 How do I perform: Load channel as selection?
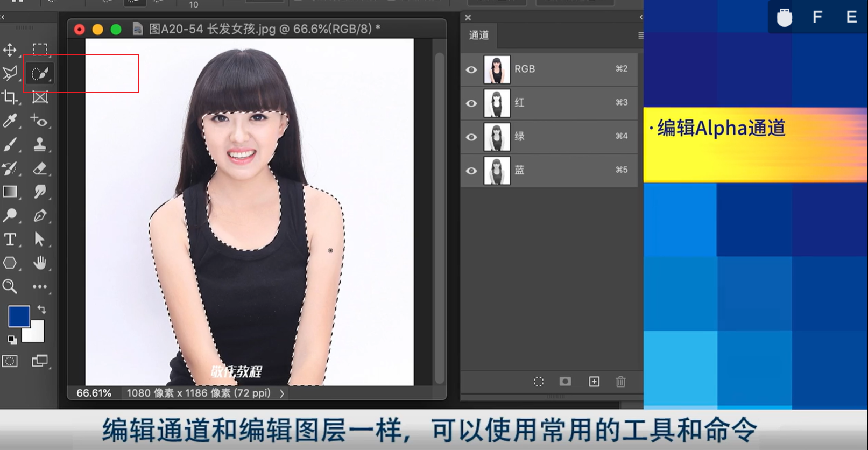click(x=539, y=382)
